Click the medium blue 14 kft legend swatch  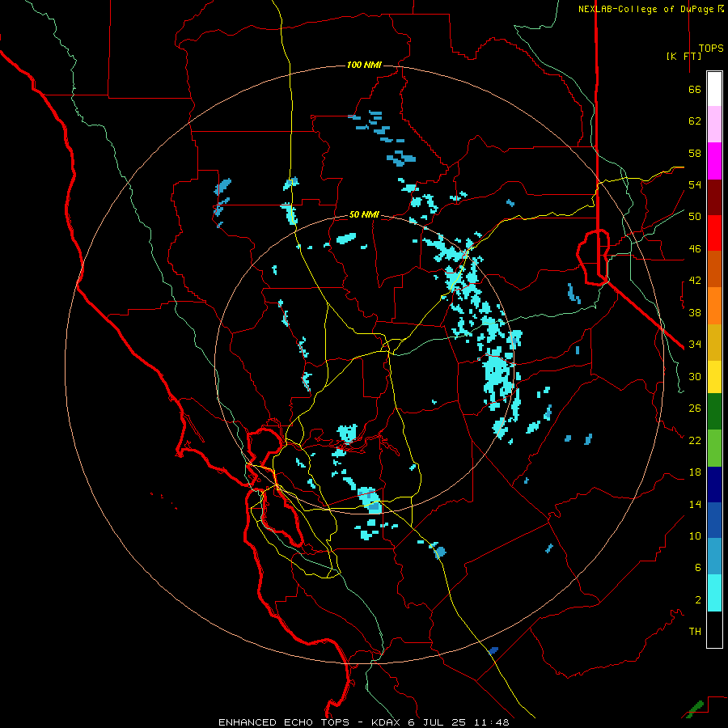click(714, 520)
